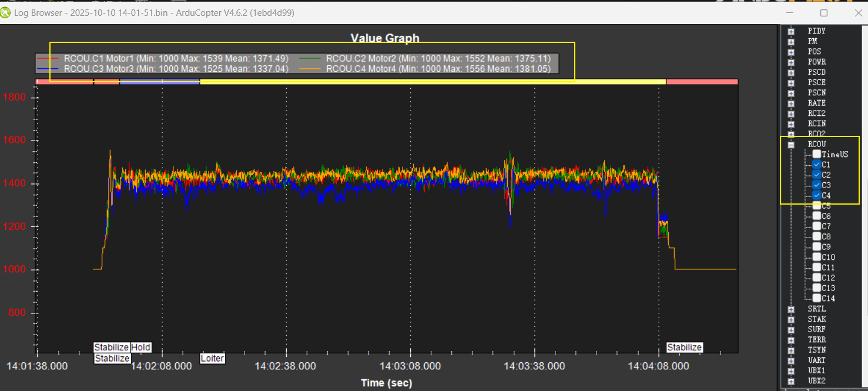The image size is (868, 391).
Task: Click the Hold flight mode marker
Action: 140,347
